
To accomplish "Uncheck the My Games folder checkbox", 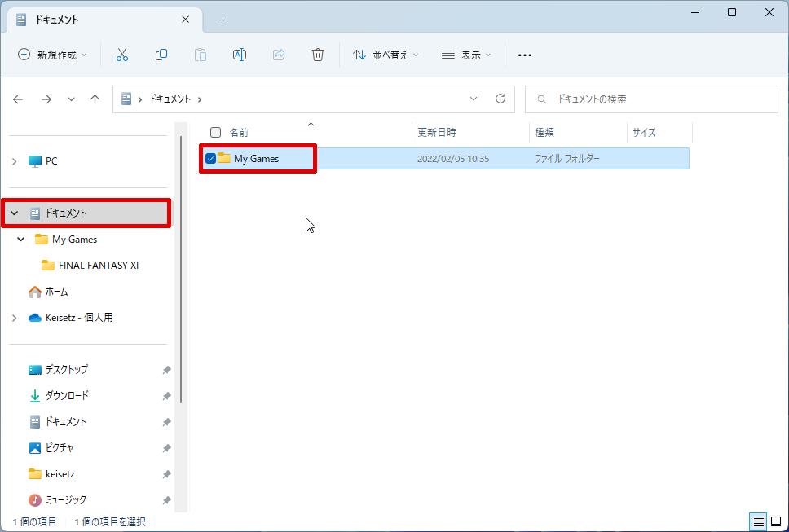I will (x=211, y=158).
